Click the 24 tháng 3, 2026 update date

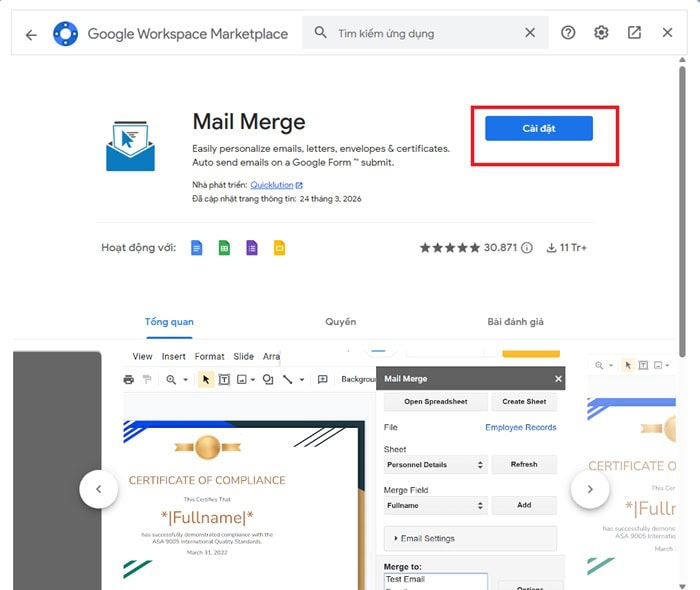pyautogui.click(x=330, y=199)
